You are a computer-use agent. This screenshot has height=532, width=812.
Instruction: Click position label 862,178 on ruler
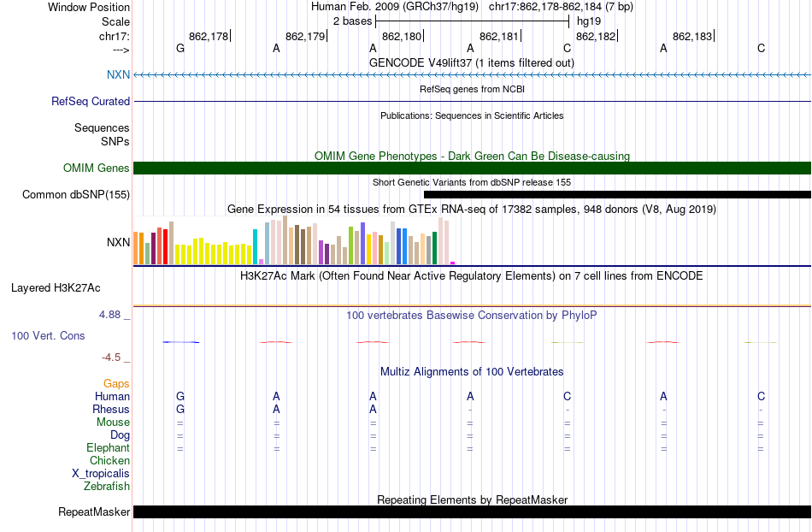pyautogui.click(x=209, y=36)
